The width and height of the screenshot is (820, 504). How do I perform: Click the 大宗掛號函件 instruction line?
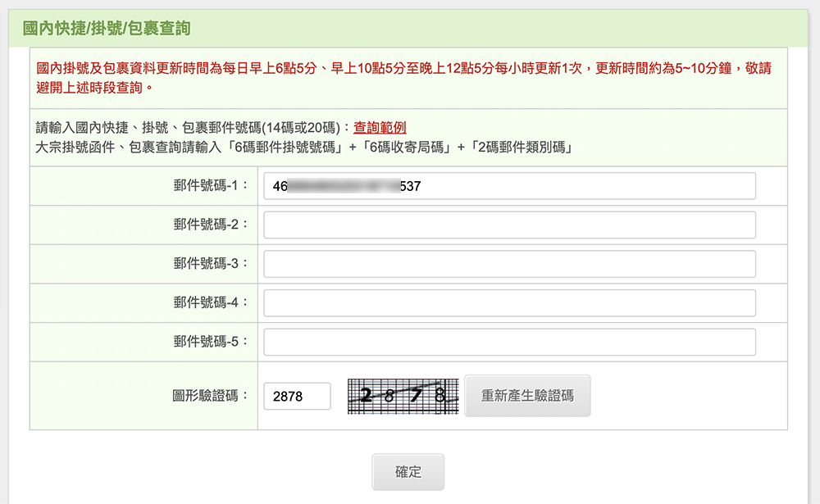click(304, 148)
